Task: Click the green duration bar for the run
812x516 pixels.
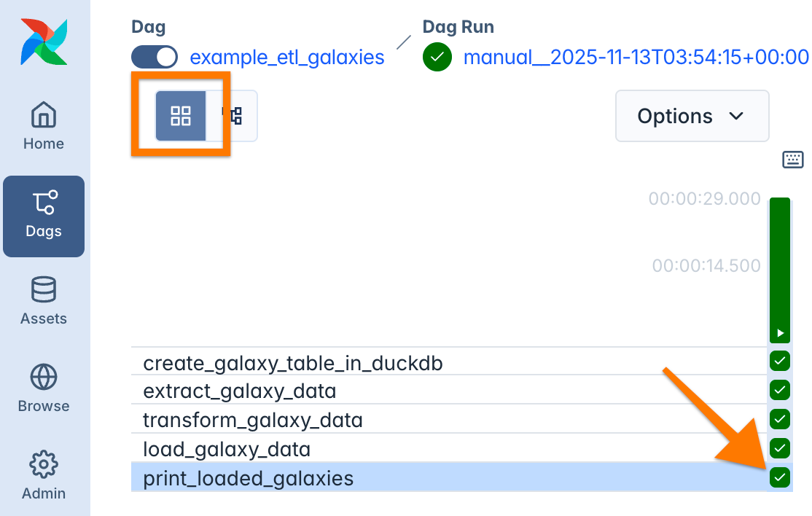Action: pyautogui.click(x=780, y=270)
